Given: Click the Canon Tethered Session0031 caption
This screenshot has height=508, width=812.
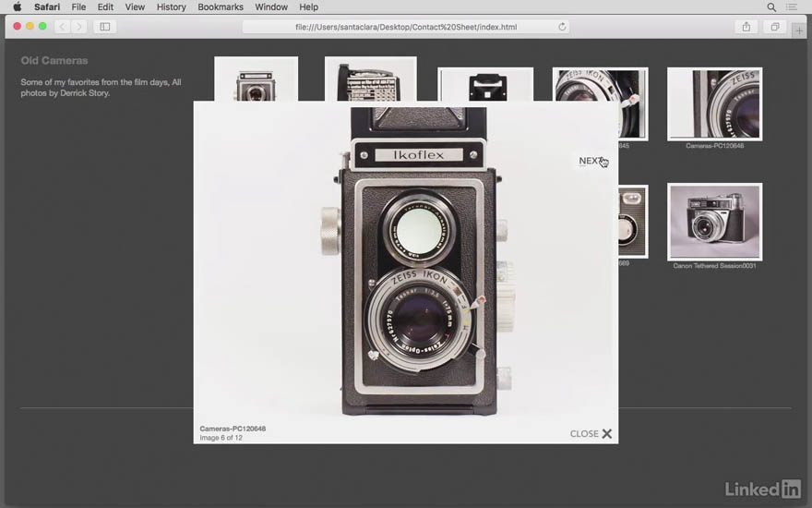Looking at the screenshot, I should click(714, 266).
